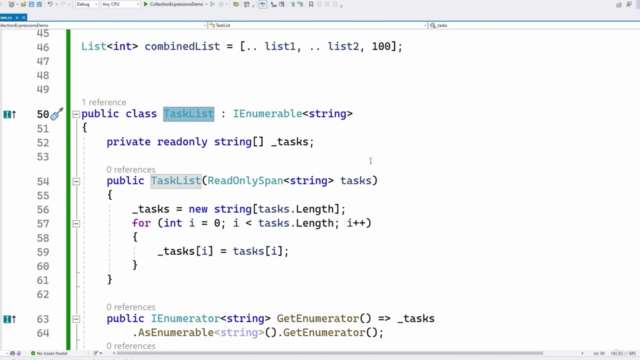The width and height of the screenshot is (640, 360).
Task: Click the 'for' keyword on line 57
Action: tap(141, 223)
